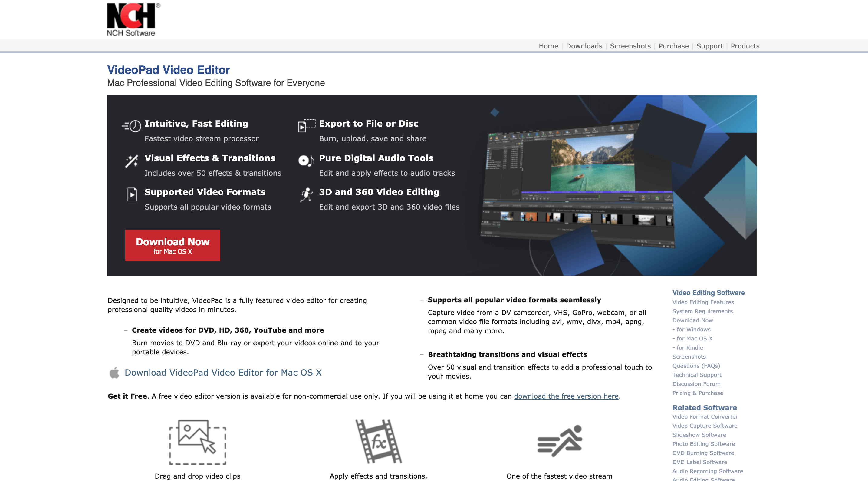Click the NCH Software logo
The image size is (868, 481).
point(133,20)
